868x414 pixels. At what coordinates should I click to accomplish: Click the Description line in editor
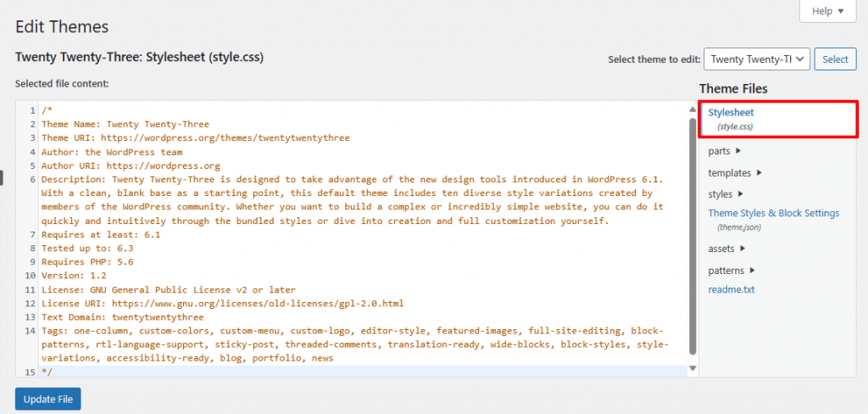[x=353, y=200]
